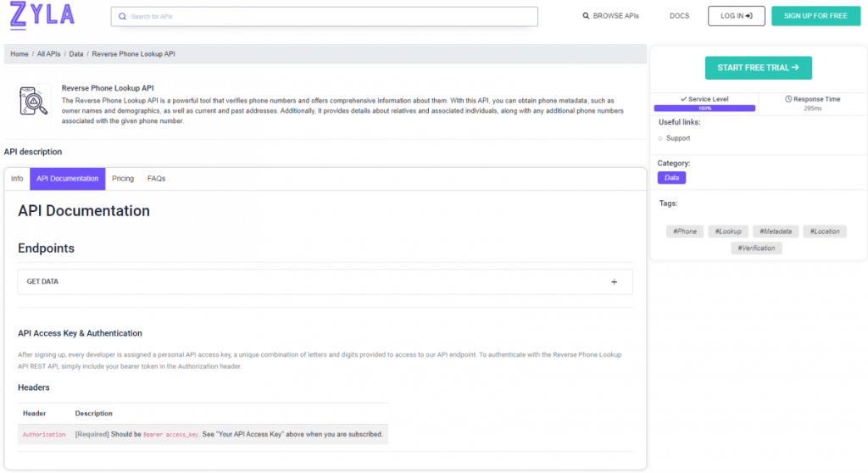Screen dimensions: 868x473
Task: Click the Response Time clock icon
Action: pyautogui.click(x=788, y=99)
